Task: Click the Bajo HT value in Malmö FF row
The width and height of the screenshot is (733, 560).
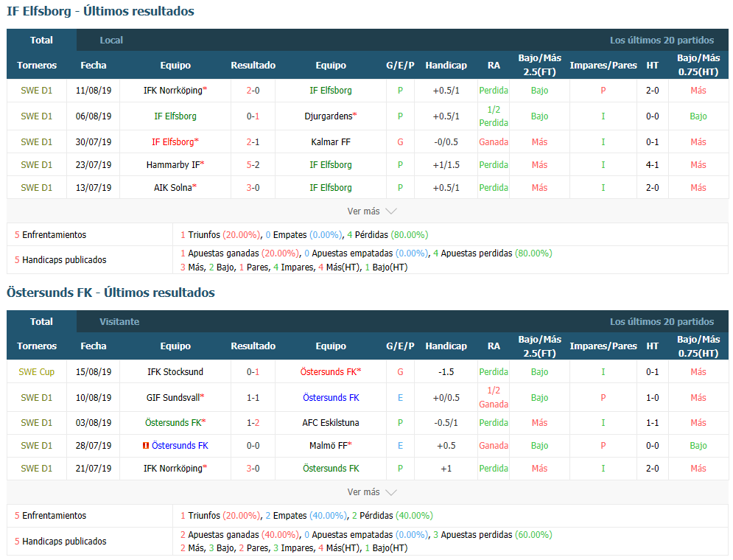Action: [698, 446]
